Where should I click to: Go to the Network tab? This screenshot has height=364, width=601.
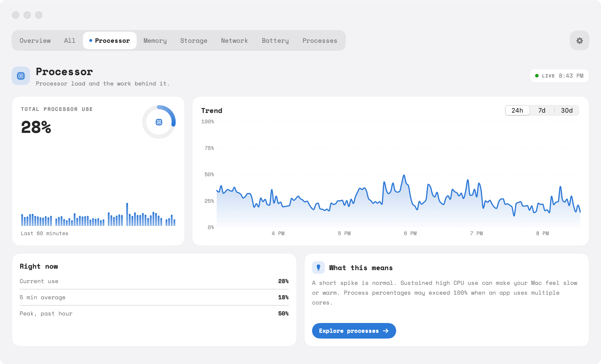click(234, 40)
